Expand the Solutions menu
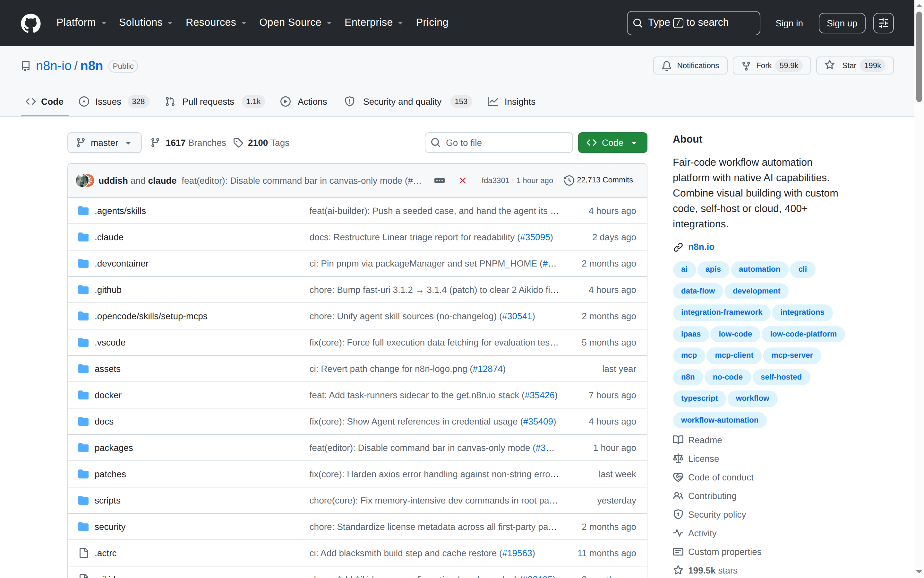Screen dimensions: 924x578 [146, 22]
